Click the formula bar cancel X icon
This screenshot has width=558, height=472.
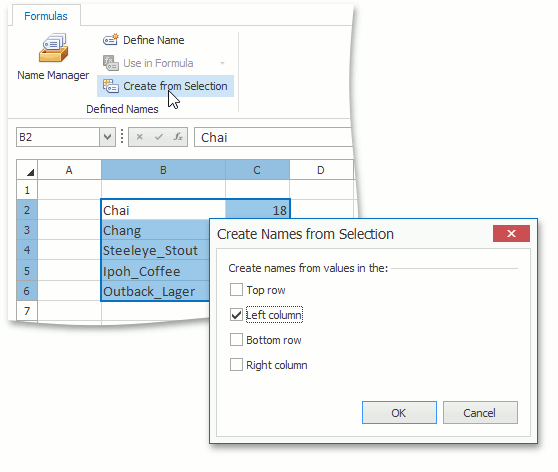(140, 137)
